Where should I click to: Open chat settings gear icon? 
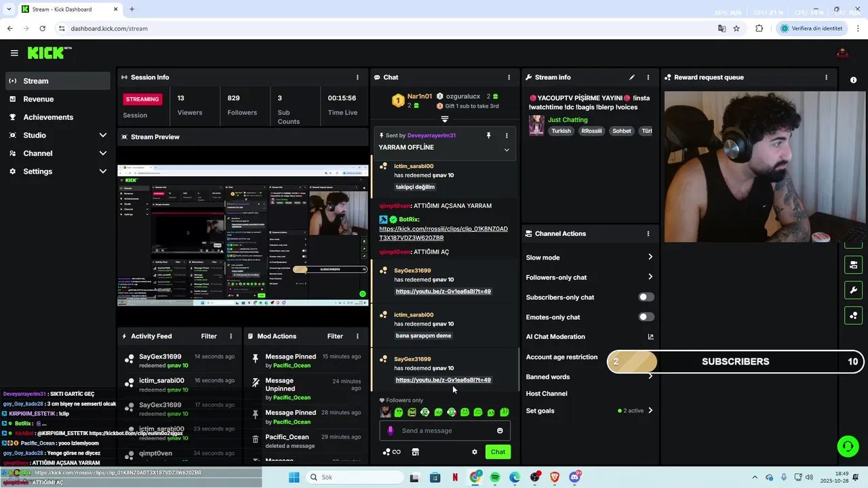475,452
